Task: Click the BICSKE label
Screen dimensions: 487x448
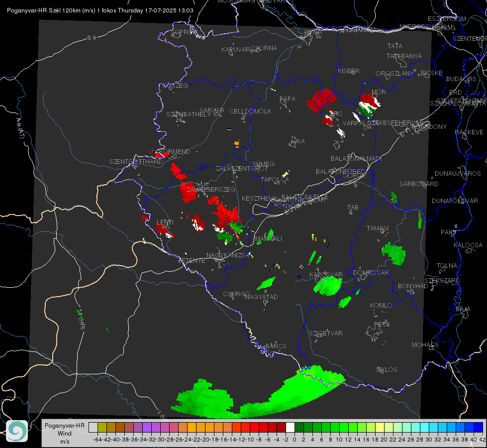Action: tap(431, 73)
